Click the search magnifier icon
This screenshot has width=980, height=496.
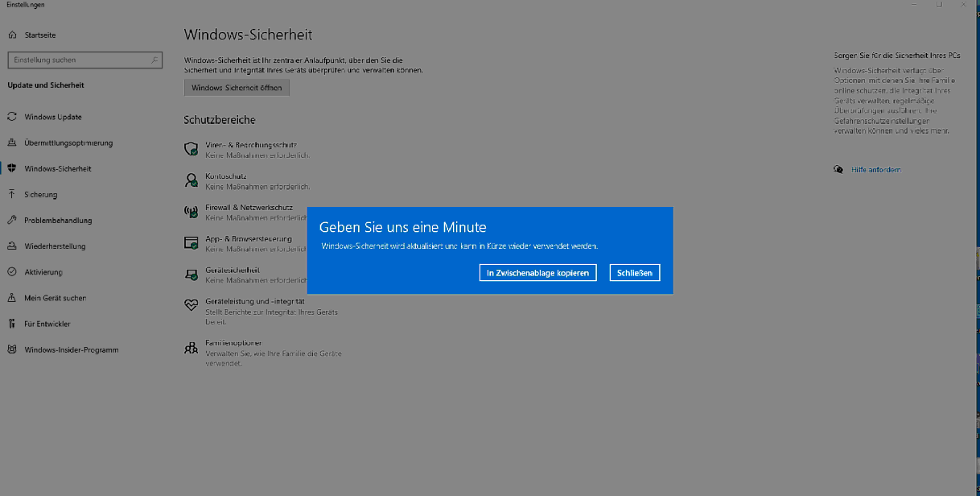click(154, 60)
